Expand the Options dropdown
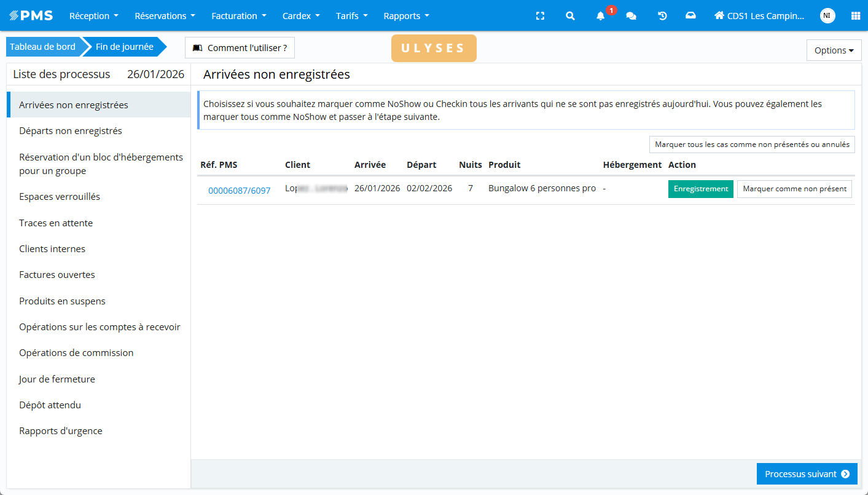The width and height of the screenshot is (868, 495). click(834, 50)
